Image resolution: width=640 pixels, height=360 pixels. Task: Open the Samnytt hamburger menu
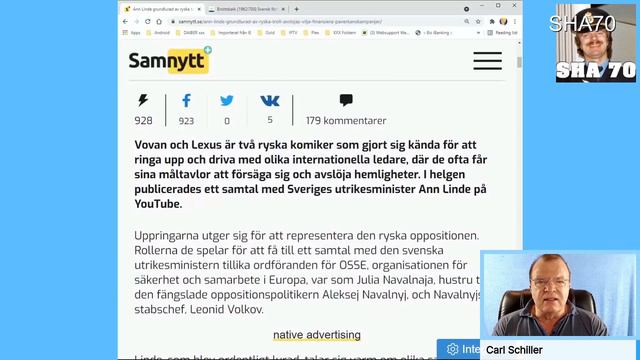tap(487, 61)
